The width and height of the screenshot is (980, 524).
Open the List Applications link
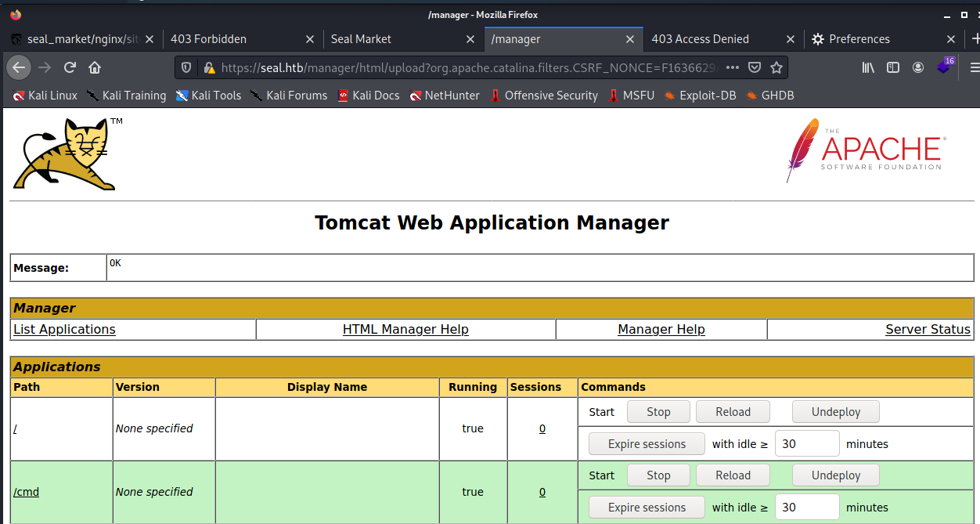coord(64,330)
